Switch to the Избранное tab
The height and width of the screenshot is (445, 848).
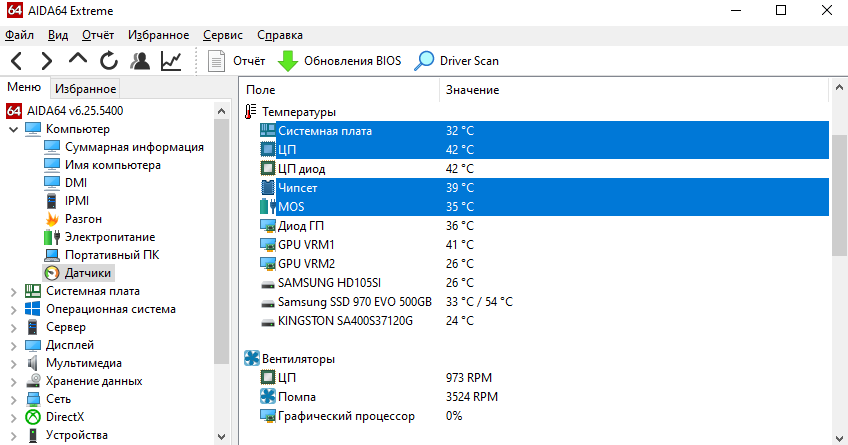pyautogui.click(x=85, y=89)
